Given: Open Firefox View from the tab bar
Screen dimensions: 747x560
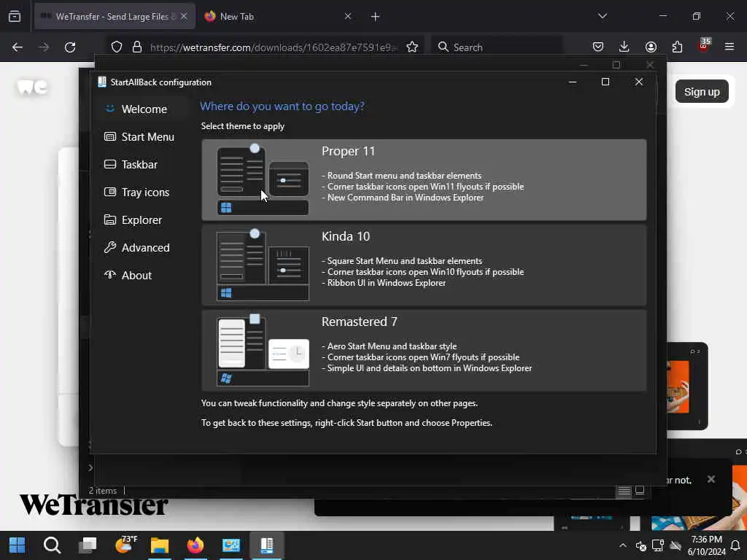Looking at the screenshot, I should pyautogui.click(x=15, y=16).
